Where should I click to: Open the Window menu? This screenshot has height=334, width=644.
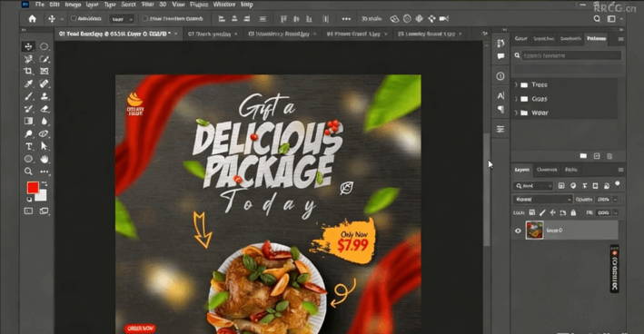[x=223, y=5]
